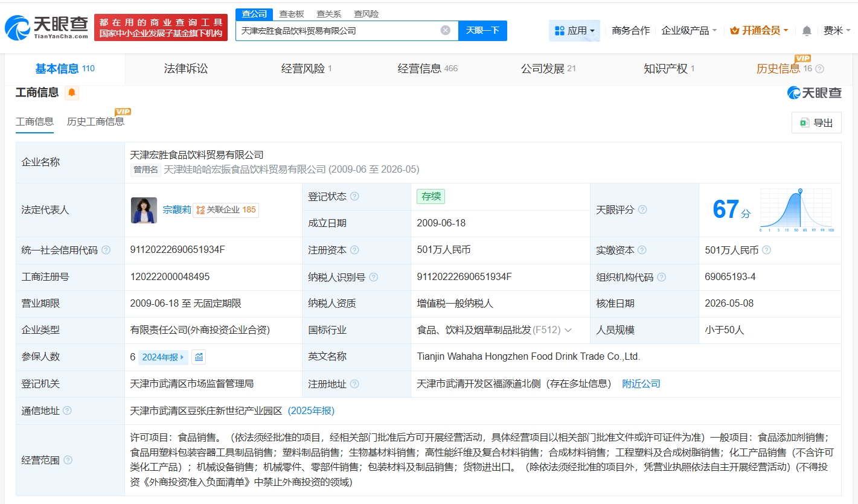
Task: Click the help icon next to 注册地址
Action: point(354,384)
